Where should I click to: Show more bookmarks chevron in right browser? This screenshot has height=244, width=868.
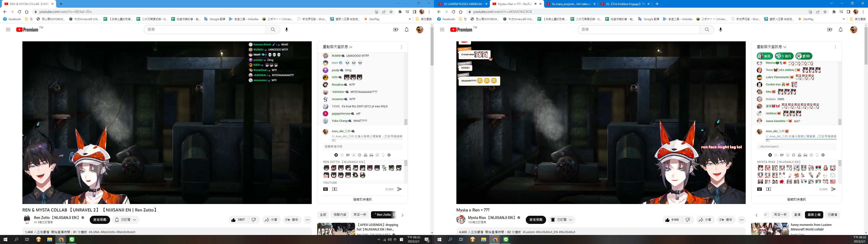[x=844, y=19]
